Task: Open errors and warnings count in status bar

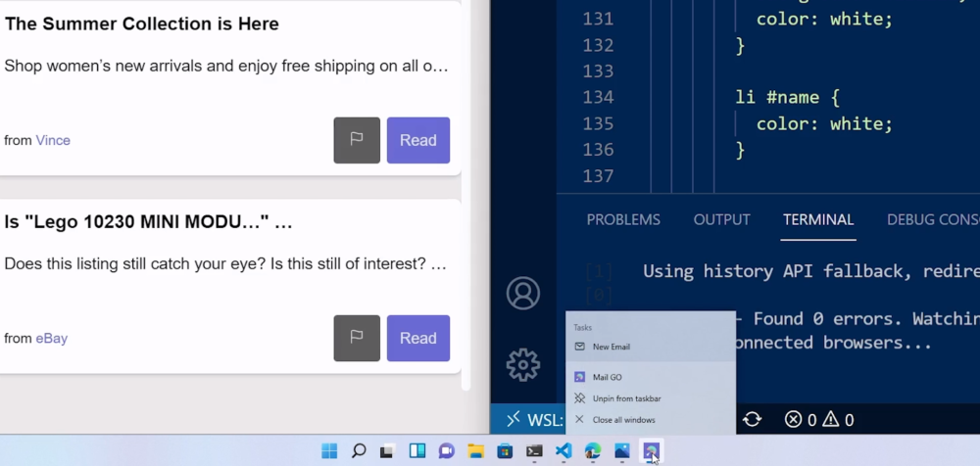Action: (x=819, y=419)
